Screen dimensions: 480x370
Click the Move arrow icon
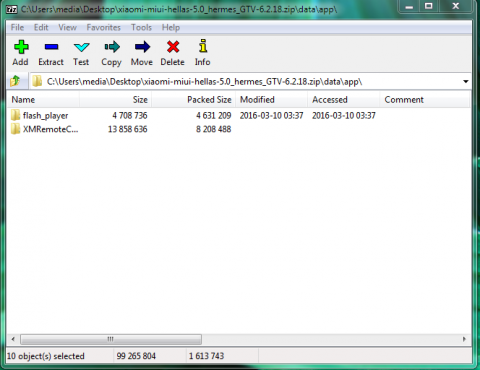(142, 47)
